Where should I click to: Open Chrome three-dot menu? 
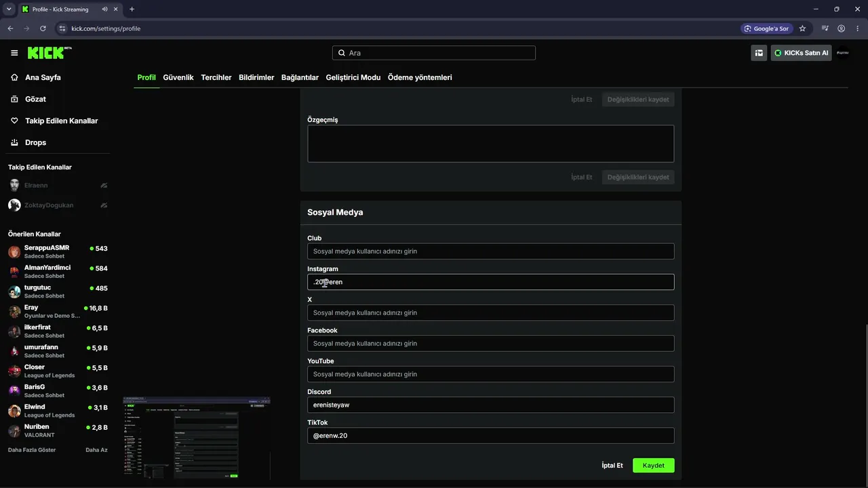[x=857, y=28]
